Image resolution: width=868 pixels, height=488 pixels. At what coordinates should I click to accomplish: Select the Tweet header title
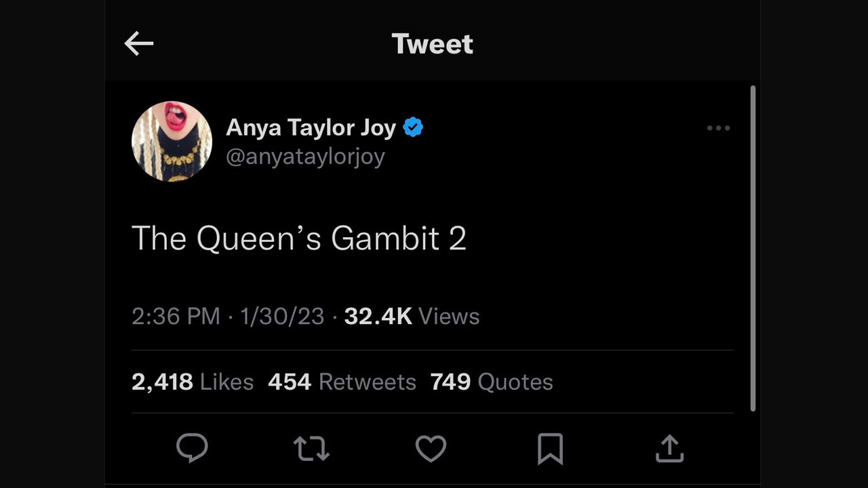point(432,43)
